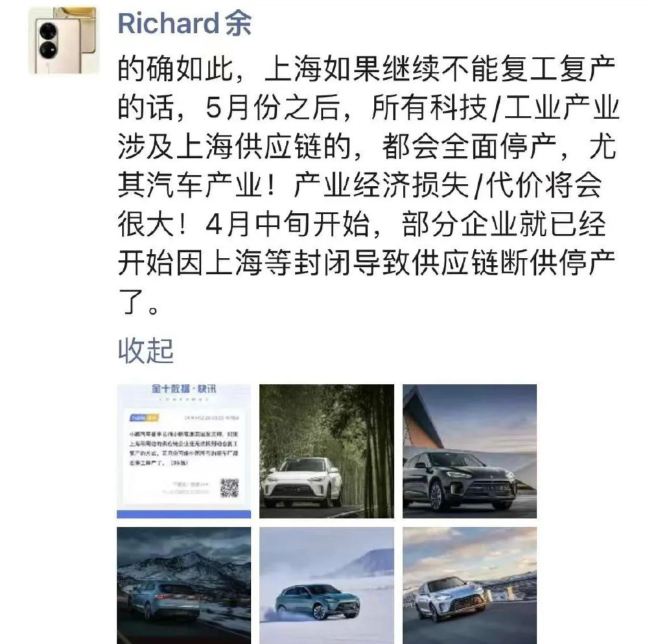The height and width of the screenshot is (644, 654).
Task: Collapse the post with 收起
Action: point(146,351)
